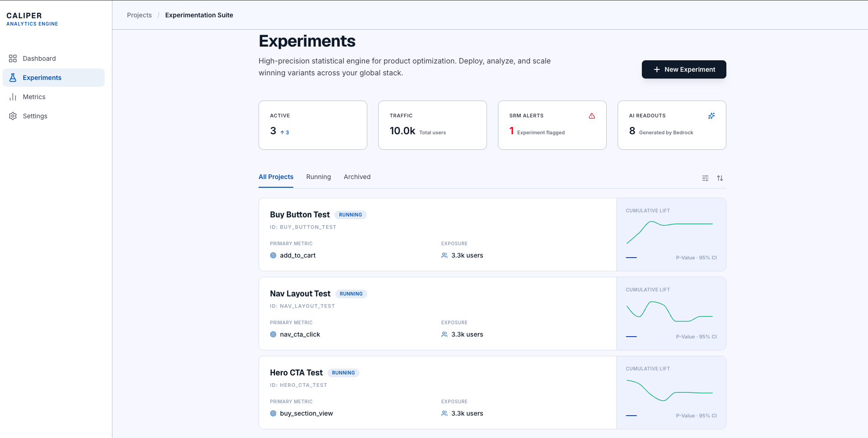Open the Hero CTA Test experiment
The image size is (868, 438).
tap(296, 373)
